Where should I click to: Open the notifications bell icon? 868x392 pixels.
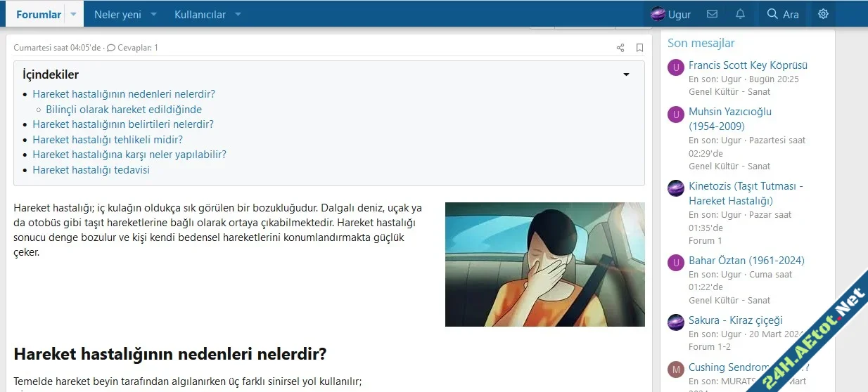(740, 14)
